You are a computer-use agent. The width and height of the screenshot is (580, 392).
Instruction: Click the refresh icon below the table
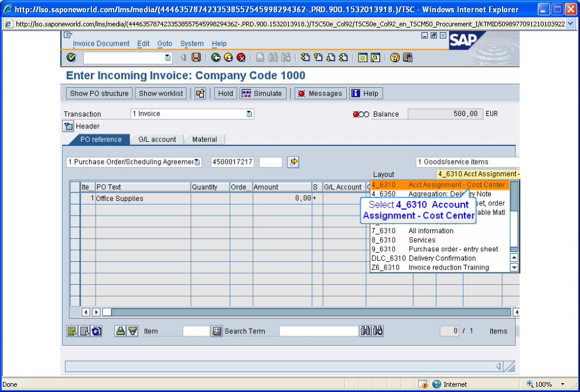[x=97, y=331]
